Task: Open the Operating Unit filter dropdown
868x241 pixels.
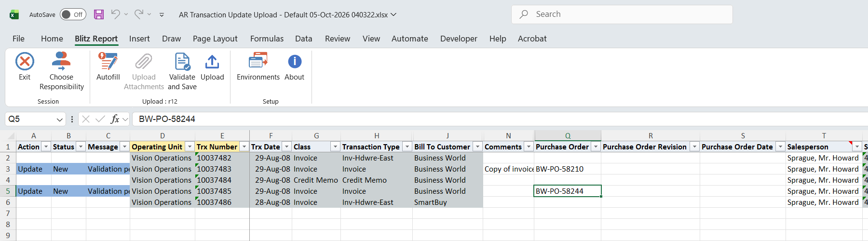Action: (x=190, y=147)
